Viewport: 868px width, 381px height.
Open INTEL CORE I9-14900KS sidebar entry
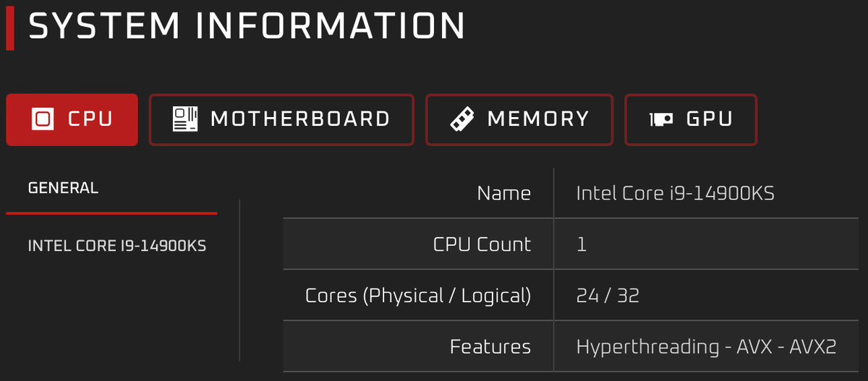tap(117, 247)
